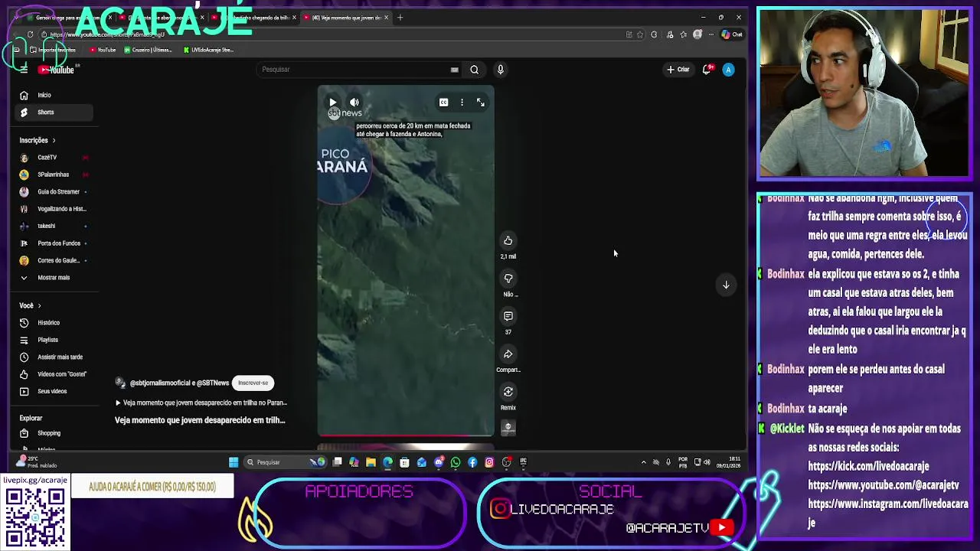
Task: Open a new browser tab with plus
Action: click(x=400, y=18)
